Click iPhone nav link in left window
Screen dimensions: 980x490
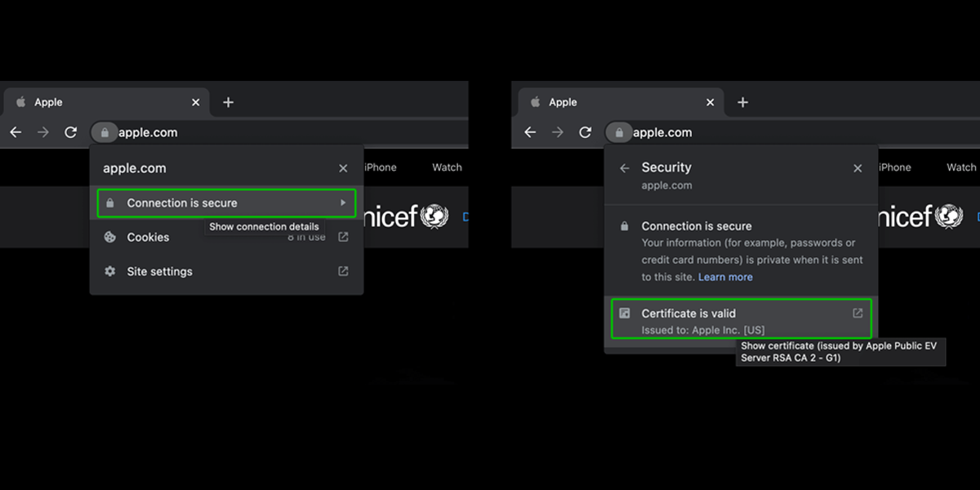381,167
